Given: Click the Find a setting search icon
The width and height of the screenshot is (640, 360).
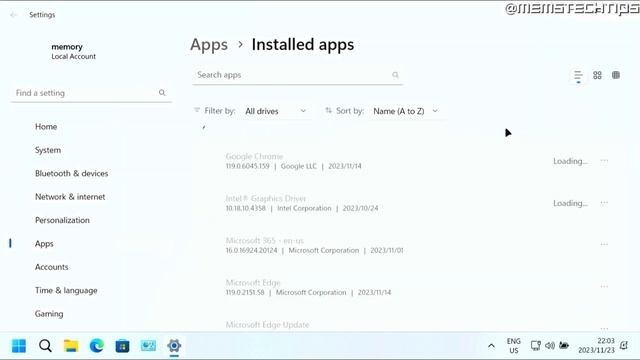Looking at the screenshot, I should point(162,93).
